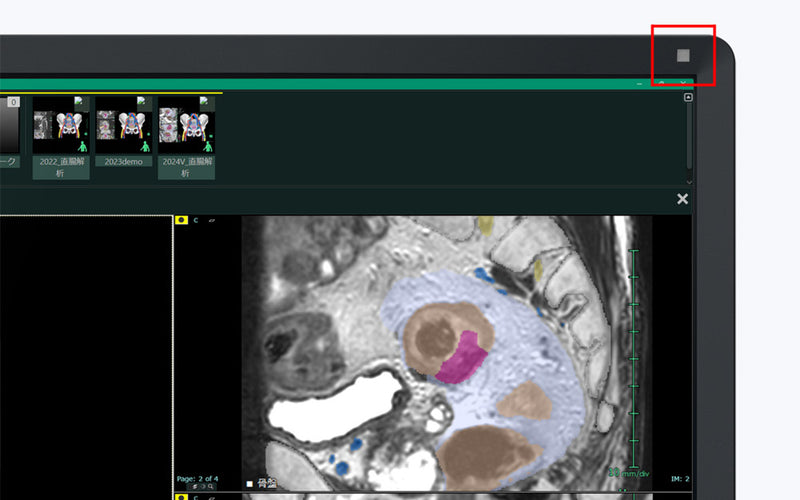
Task: Collapse the preset list with up-arrow button
Action: pos(688,97)
